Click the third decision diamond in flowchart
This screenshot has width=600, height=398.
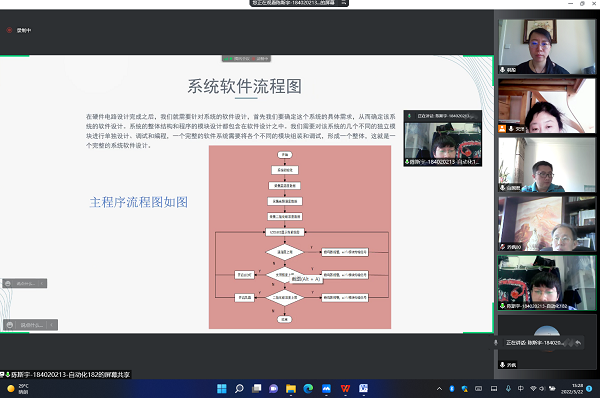click(285, 297)
